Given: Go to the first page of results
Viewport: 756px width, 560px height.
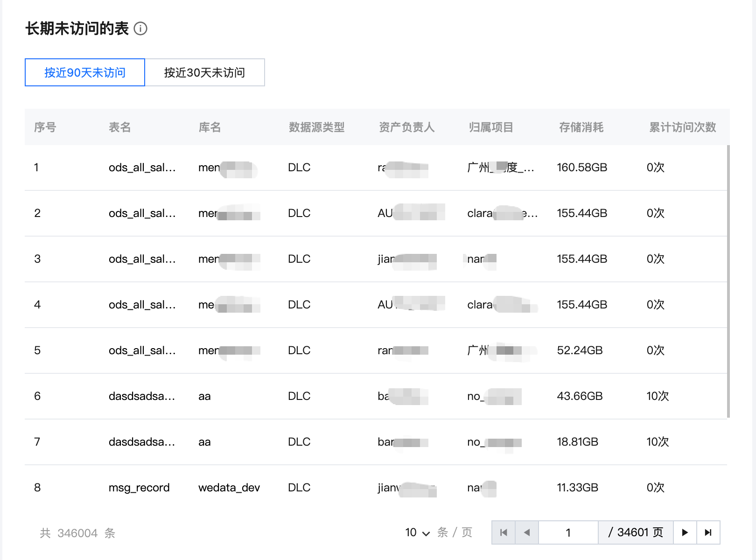Looking at the screenshot, I should [504, 532].
